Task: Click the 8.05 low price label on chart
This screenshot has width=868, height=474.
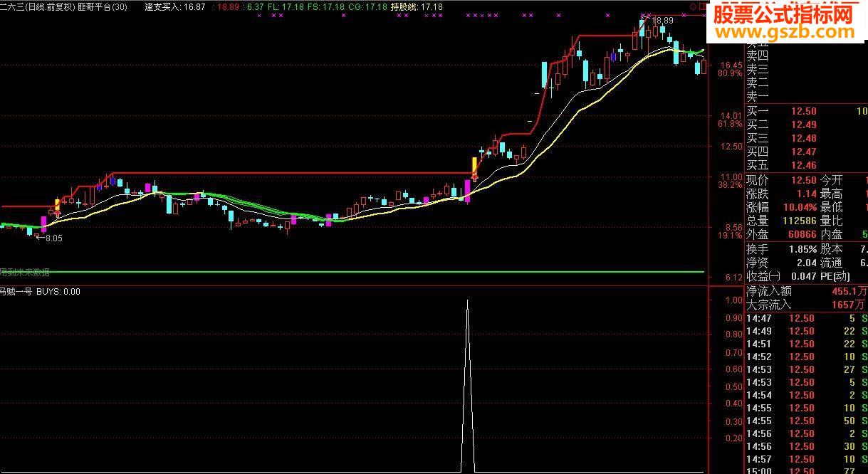Action: pyautogui.click(x=53, y=238)
